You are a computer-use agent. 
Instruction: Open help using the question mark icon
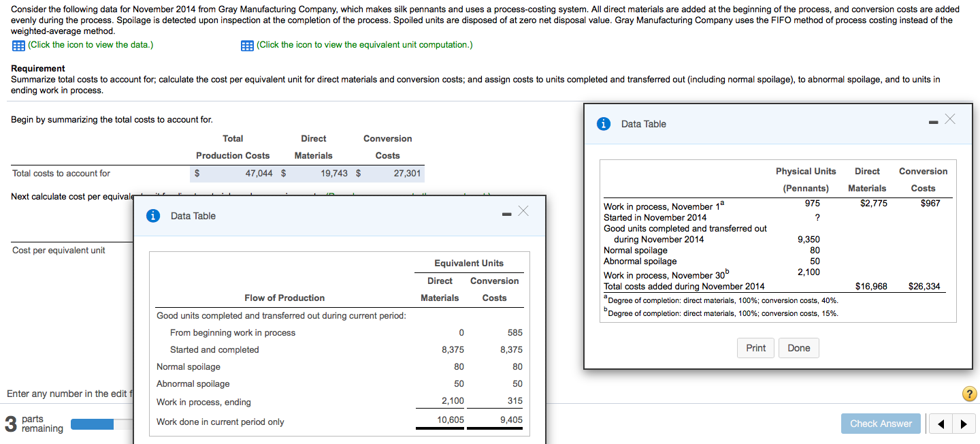click(970, 394)
